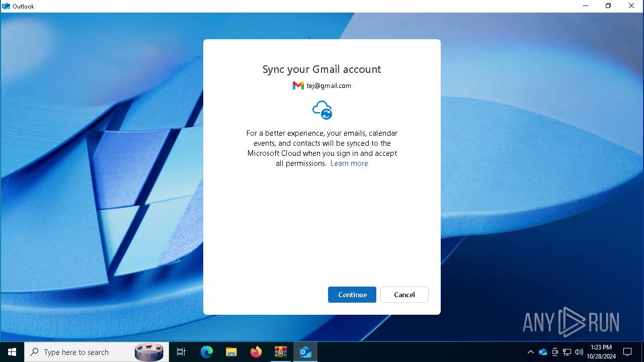
Task: Launch Firefox from the taskbar
Action: 256,352
